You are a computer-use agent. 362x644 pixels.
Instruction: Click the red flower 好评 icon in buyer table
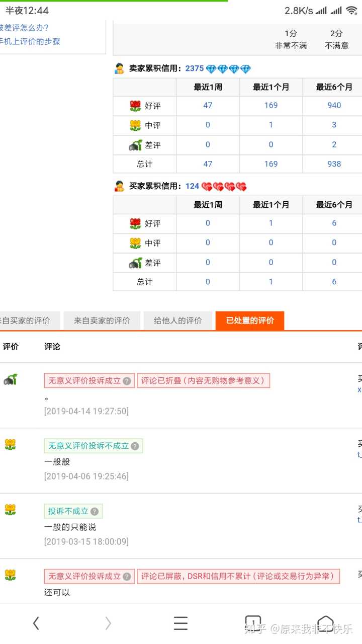coord(135,223)
